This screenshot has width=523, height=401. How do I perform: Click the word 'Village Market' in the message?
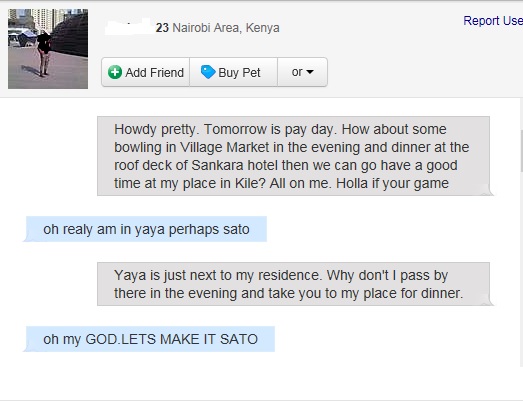pos(224,147)
